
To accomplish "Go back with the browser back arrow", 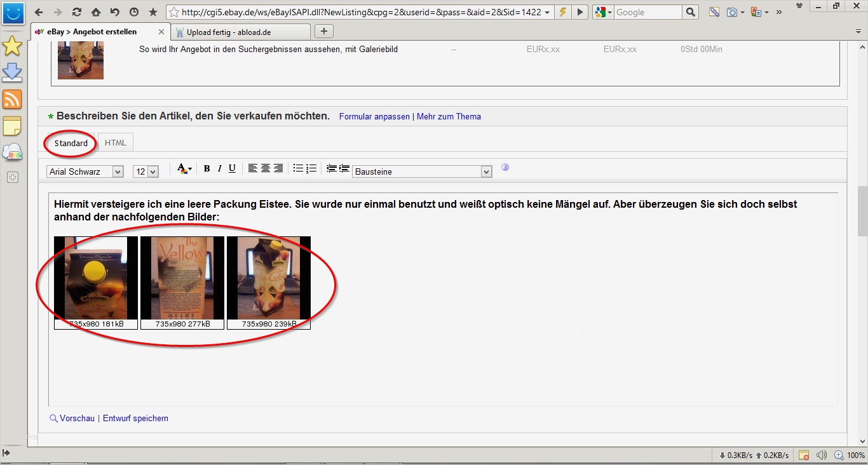I will click(39, 12).
